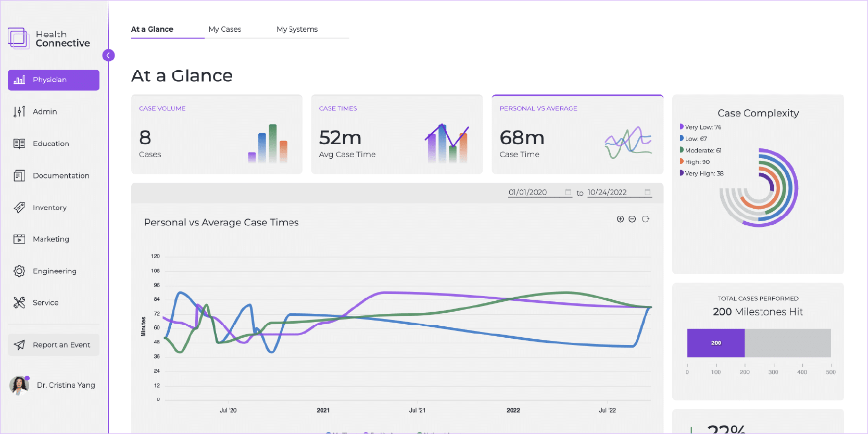Zoom in on the chart
Viewport: 868px width, 434px height.
[x=620, y=219]
